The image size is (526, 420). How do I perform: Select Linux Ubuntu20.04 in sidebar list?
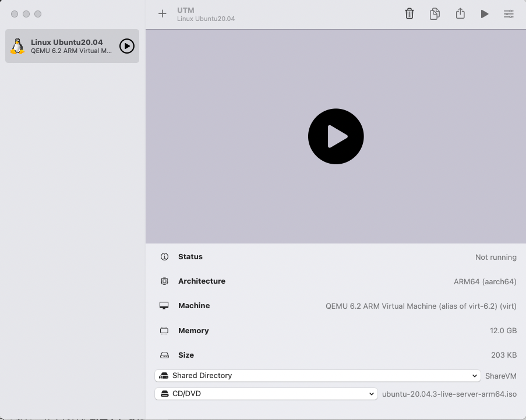coord(72,46)
